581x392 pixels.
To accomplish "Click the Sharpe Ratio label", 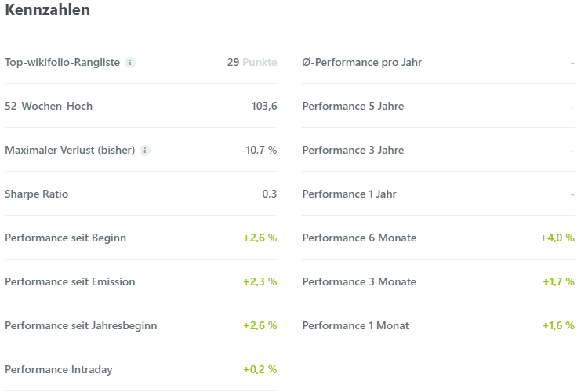I will pyautogui.click(x=36, y=194).
